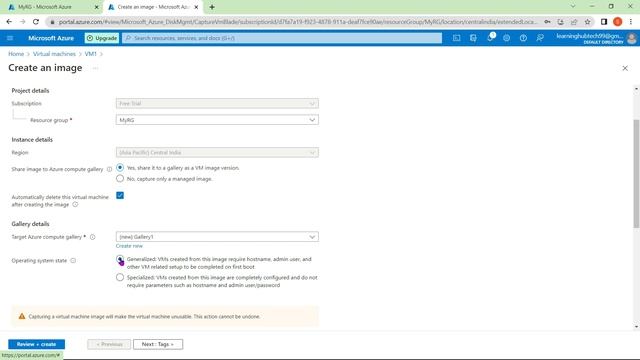Click the browser address bar URL
The image size is (640, 360).
point(298,22)
